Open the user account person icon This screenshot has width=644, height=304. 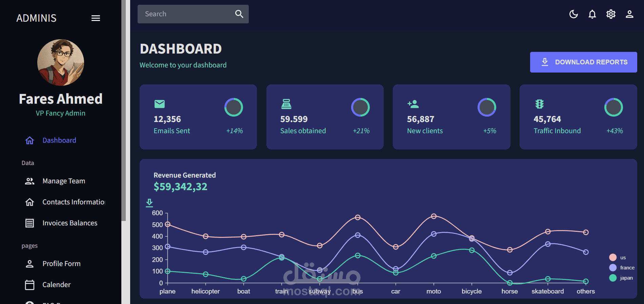(x=629, y=14)
